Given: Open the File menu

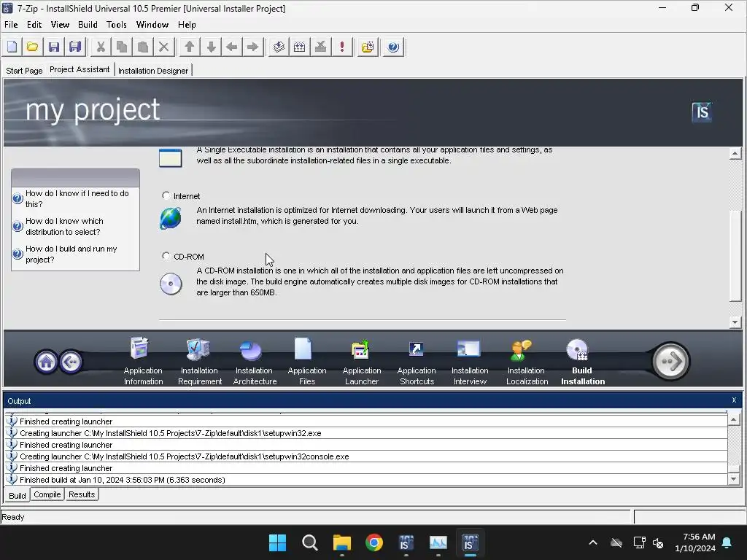Looking at the screenshot, I should 11,25.
